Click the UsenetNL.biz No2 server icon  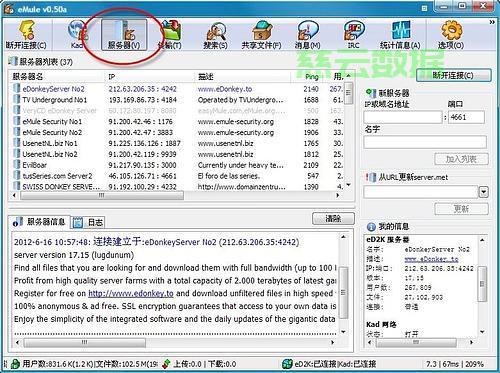[x=16, y=154]
